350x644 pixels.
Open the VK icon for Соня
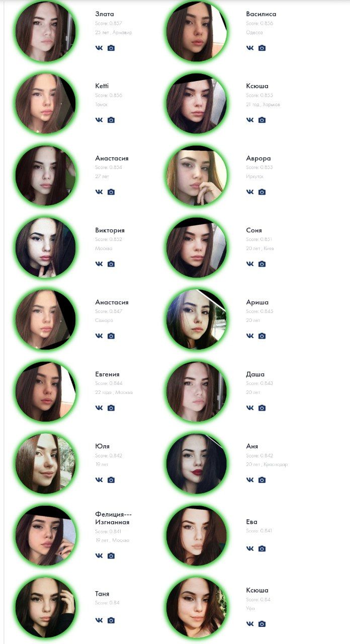250,264
